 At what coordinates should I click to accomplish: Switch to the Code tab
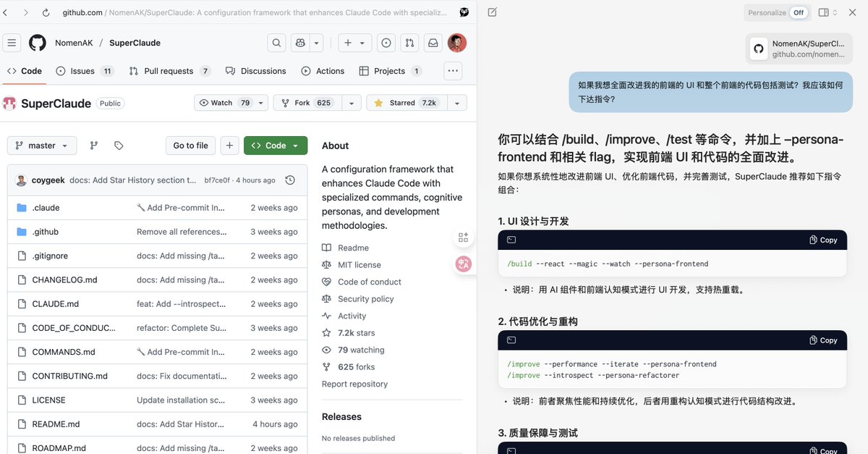click(x=25, y=71)
